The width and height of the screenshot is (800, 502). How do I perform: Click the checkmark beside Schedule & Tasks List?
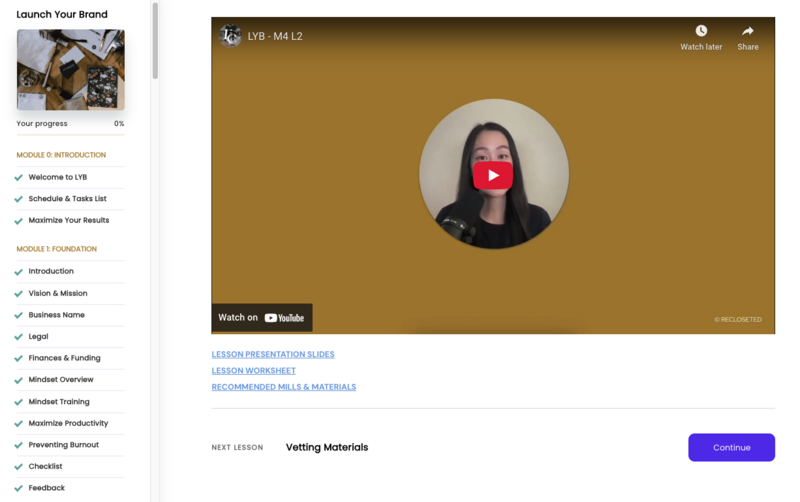point(19,199)
